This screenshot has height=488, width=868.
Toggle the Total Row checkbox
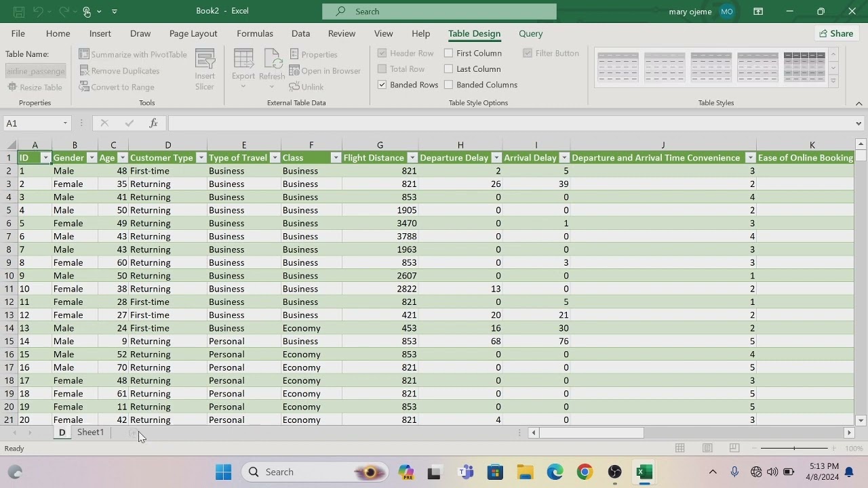pos(382,68)
